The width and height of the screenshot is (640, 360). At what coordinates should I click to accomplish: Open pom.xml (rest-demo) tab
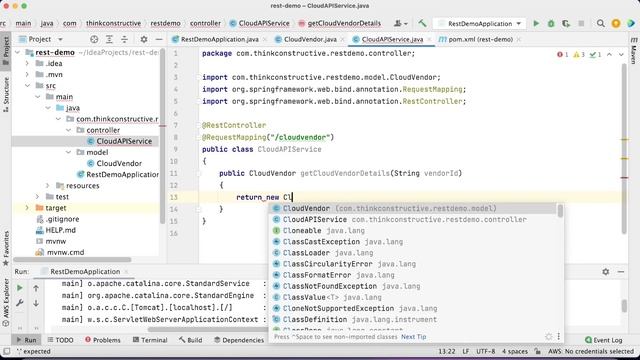click(x=480, y=39)
